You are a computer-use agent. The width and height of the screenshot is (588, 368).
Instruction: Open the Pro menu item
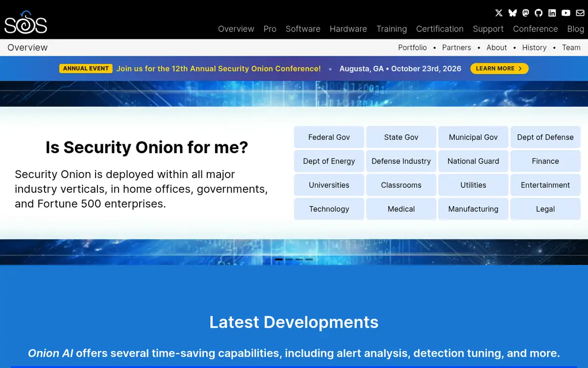[270, 29]
